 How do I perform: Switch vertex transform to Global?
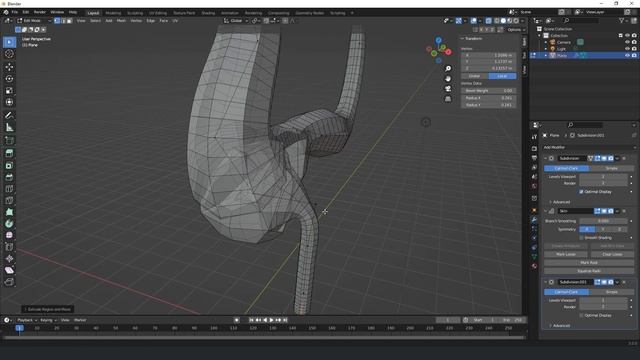pyautogui.click(x=474, y=76)
